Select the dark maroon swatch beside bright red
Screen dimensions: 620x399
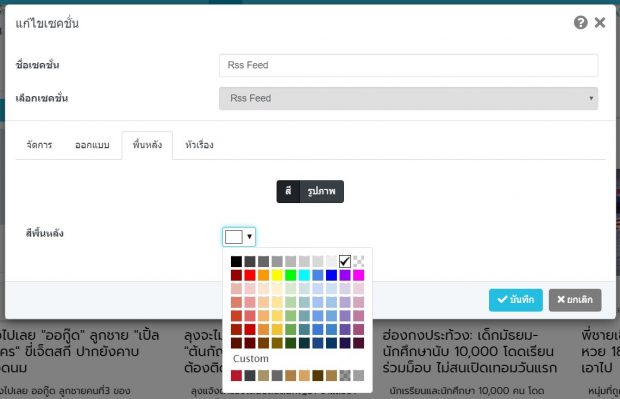click(x=236, y=275)
